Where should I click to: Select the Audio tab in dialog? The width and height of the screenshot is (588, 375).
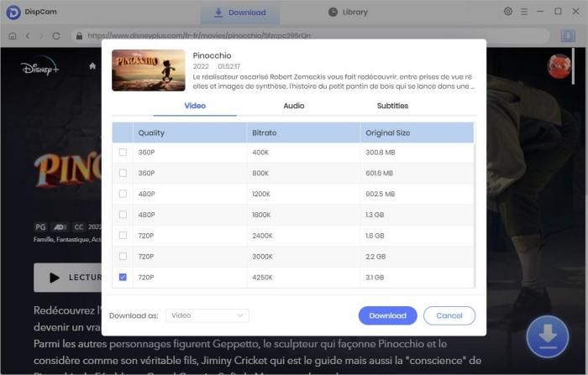click(x=294, y=106)
